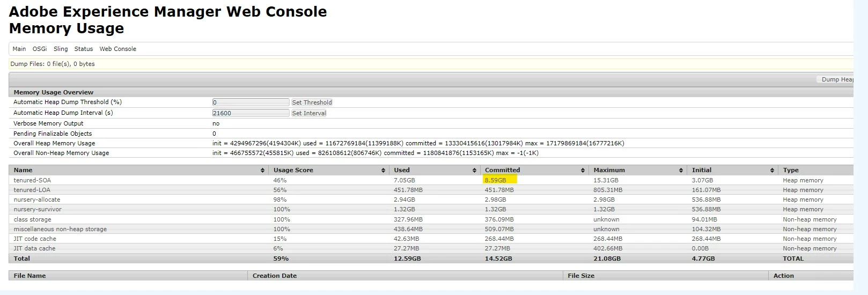This screenshot has width=868, height=295.
Task: Select the nursery-survivor row name
Action: (38, 209)
